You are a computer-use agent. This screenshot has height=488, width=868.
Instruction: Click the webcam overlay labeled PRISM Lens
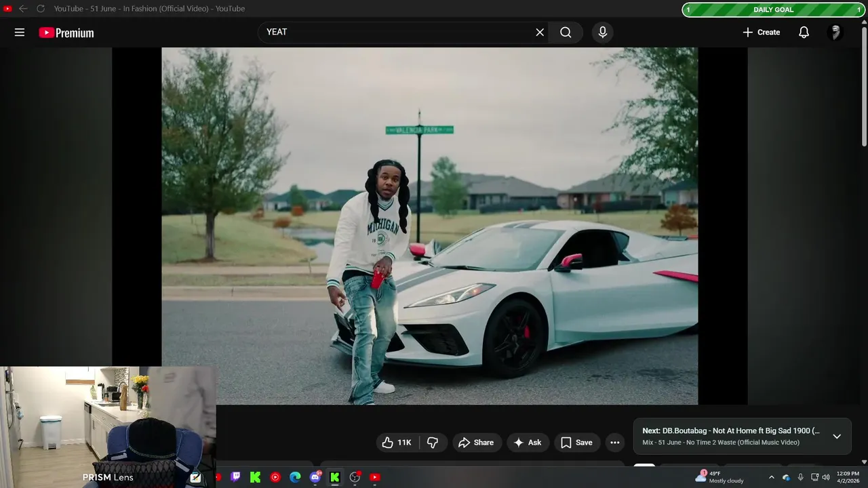[108, 427]
